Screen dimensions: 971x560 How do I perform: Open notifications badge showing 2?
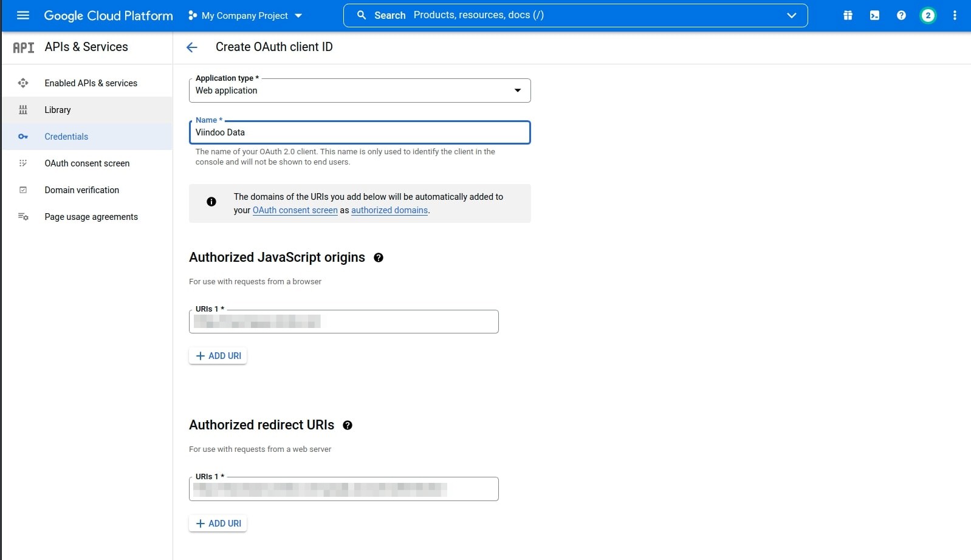pyautogui.click(x=928, y=15)
